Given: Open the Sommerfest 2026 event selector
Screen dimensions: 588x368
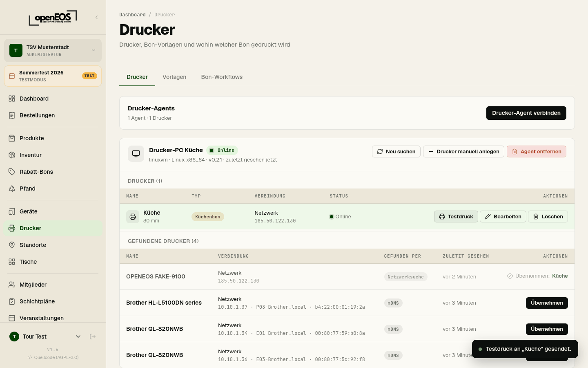Looking at the screenshot, I should coord(53,76).
